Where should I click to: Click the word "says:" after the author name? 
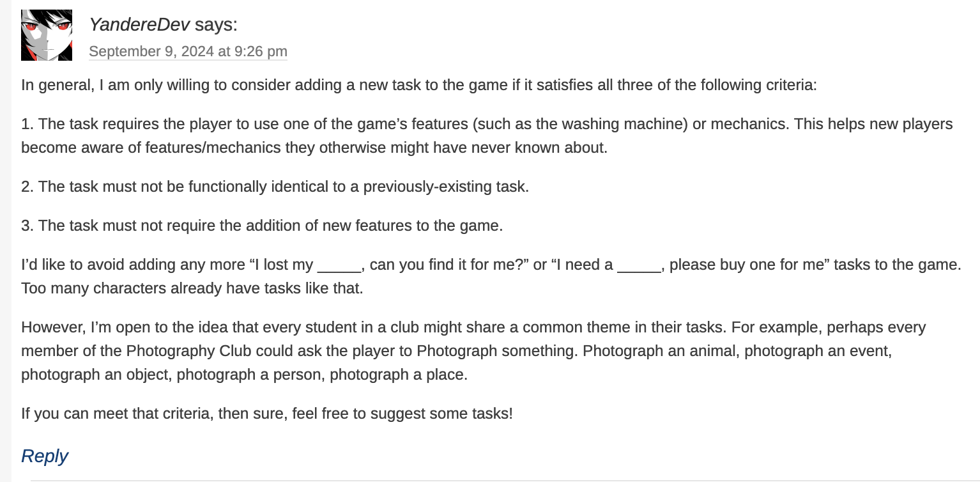point(216,25)
